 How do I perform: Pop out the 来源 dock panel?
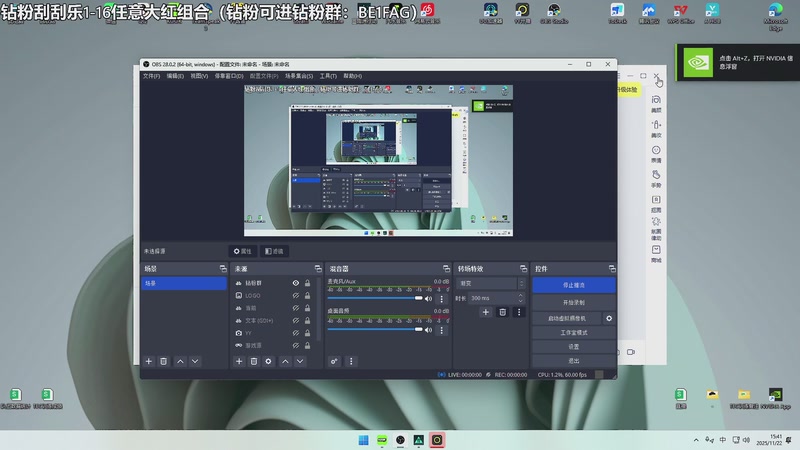[x=318, y=268]
